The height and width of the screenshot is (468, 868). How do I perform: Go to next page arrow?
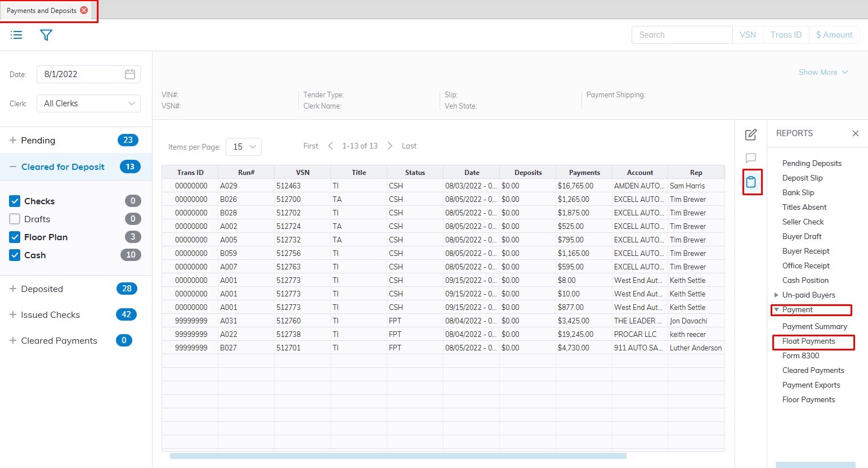pos(390,146)
